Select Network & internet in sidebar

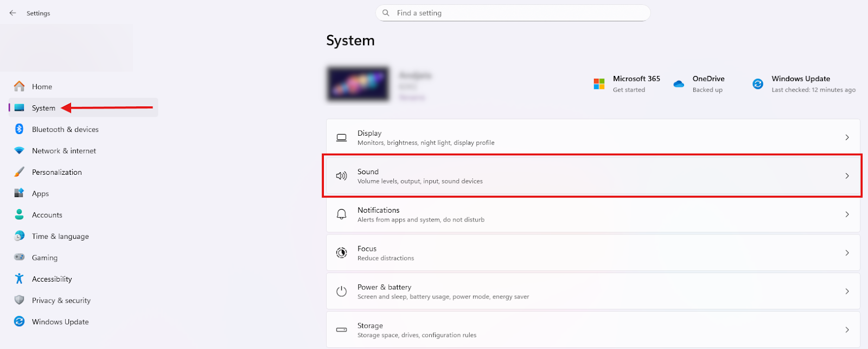64,151
